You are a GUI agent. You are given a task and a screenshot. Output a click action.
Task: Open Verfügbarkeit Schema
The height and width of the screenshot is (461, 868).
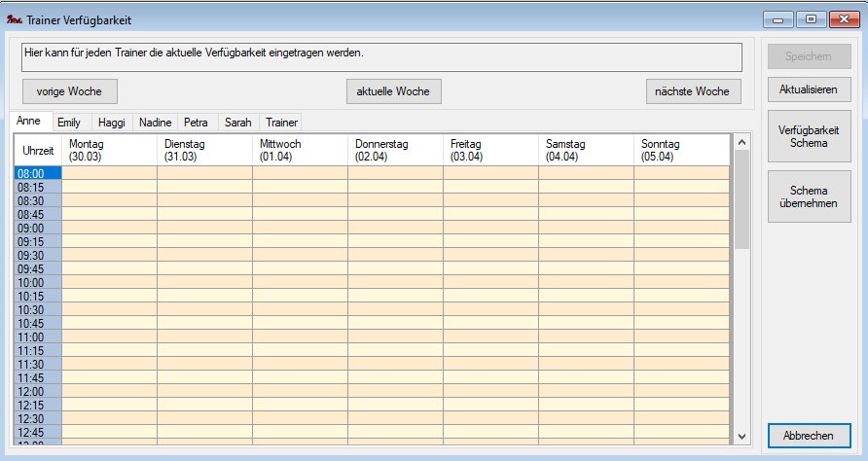pyautogui.click(x=809, y=136)
